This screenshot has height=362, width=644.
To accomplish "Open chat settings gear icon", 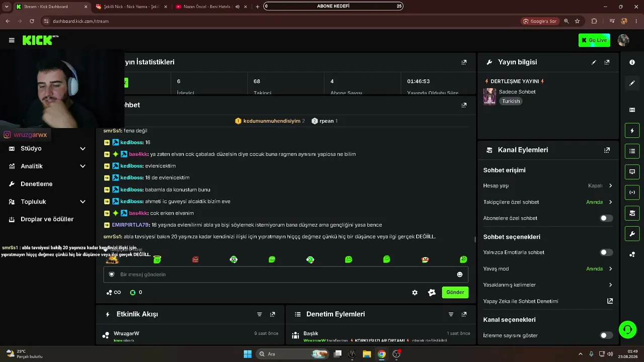I will (x=415, y=293).
